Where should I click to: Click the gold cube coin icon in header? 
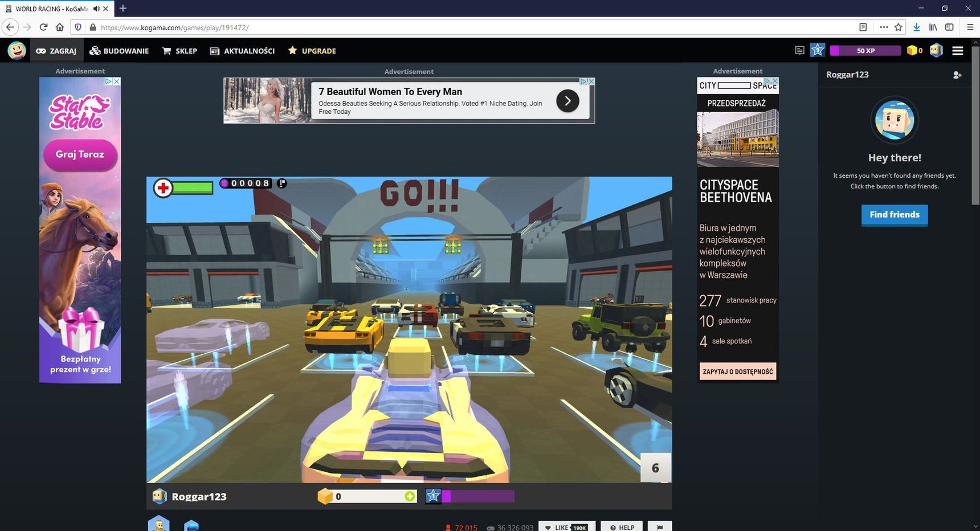tap(912, 50)
